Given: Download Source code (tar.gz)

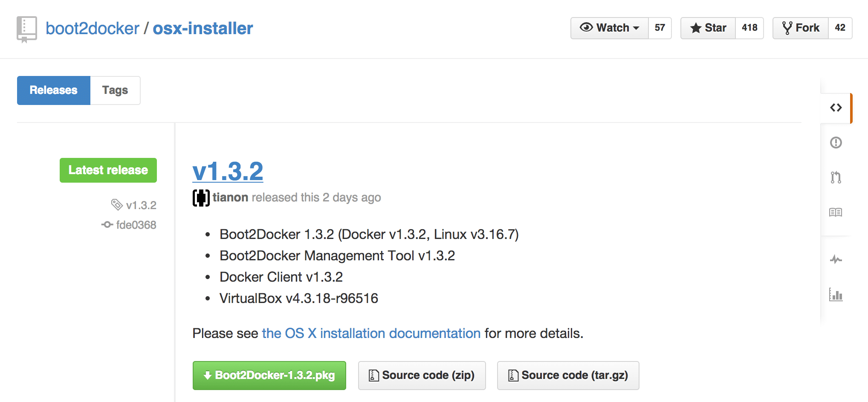Looking at the screenshot, I should pos(568,376).
